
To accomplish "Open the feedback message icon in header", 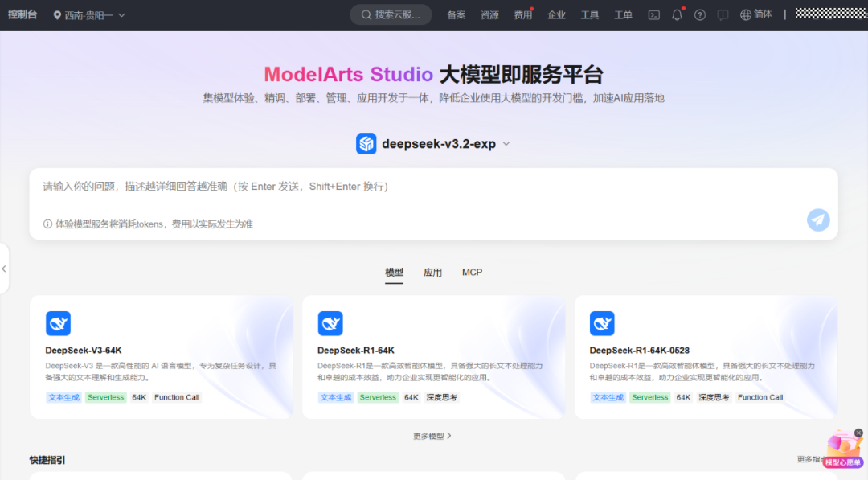I will coord(723,15).
